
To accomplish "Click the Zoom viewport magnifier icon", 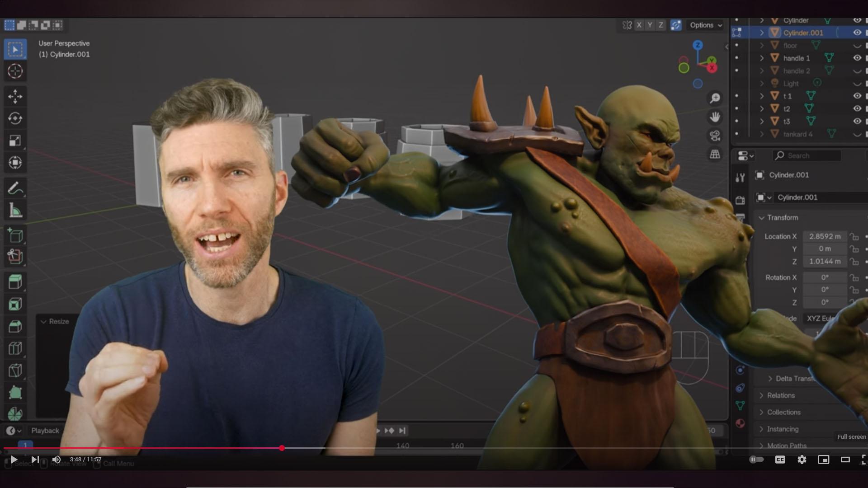I will 715,98.
